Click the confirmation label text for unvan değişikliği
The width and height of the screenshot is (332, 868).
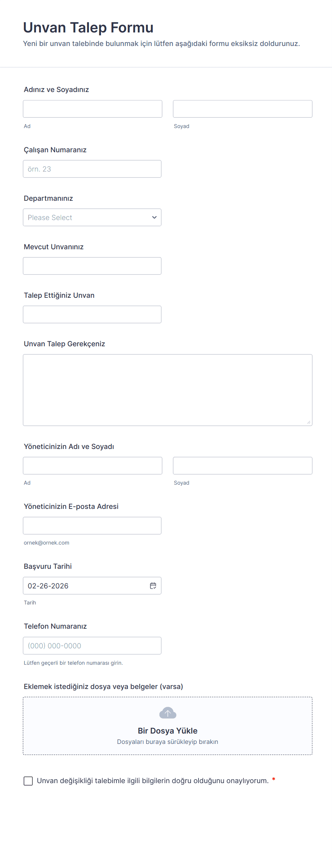pos(152,781)
